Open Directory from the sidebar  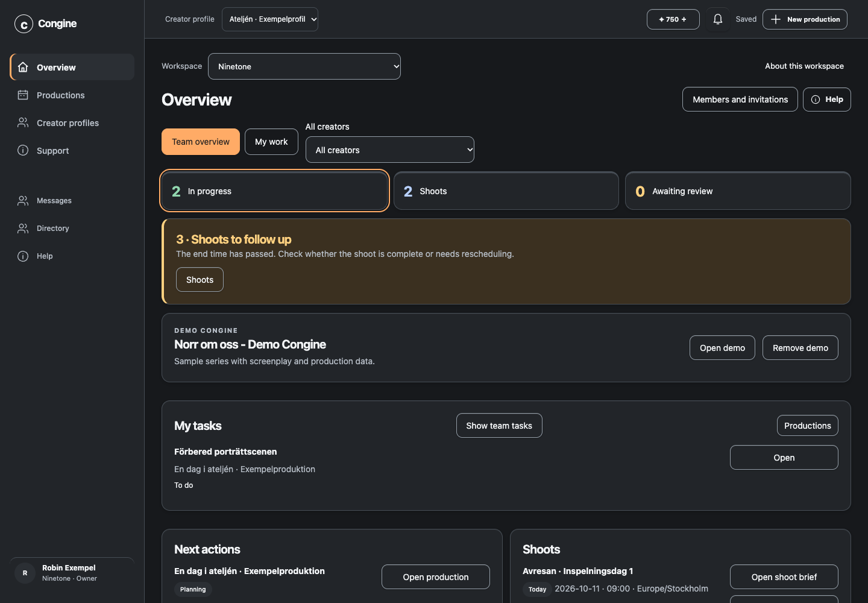click(x=72, y=229)
